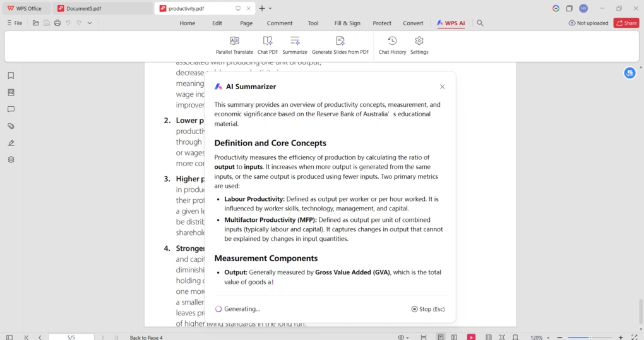Click the save icon in quick toolbar
Screen dimensions: 644x340
click(47, 23)
